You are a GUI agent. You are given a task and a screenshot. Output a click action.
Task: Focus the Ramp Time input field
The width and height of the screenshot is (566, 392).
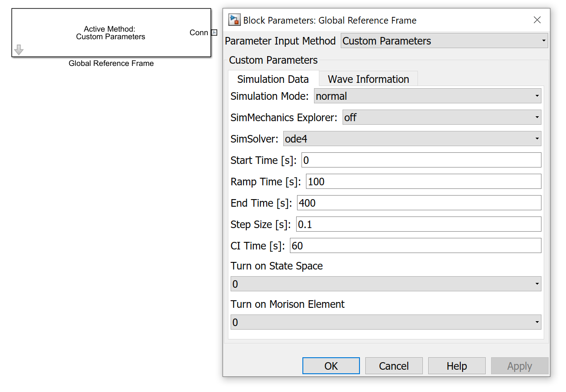[423, 182]
